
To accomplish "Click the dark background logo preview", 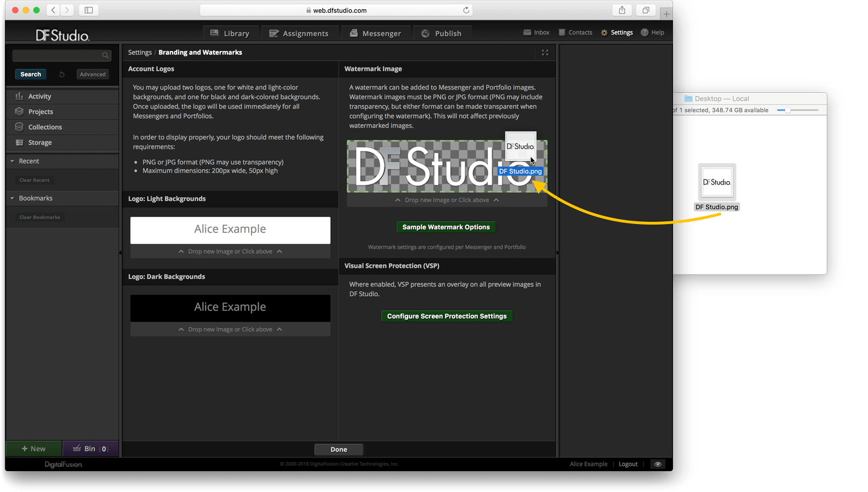I will [x=230, y=307].
